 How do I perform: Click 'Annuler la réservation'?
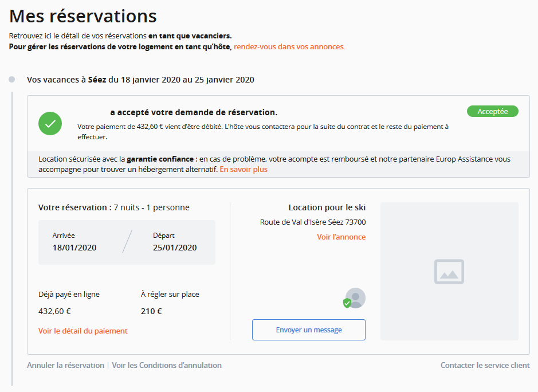pos(65,365)
